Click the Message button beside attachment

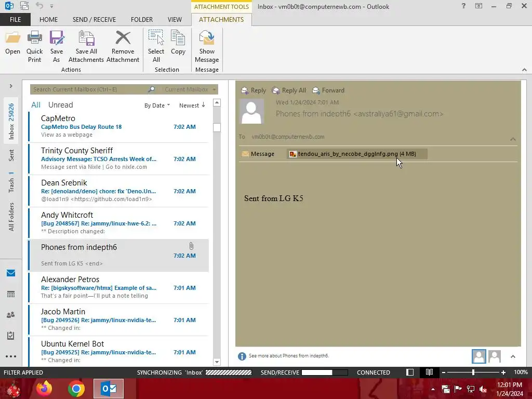tap(258, 154)
